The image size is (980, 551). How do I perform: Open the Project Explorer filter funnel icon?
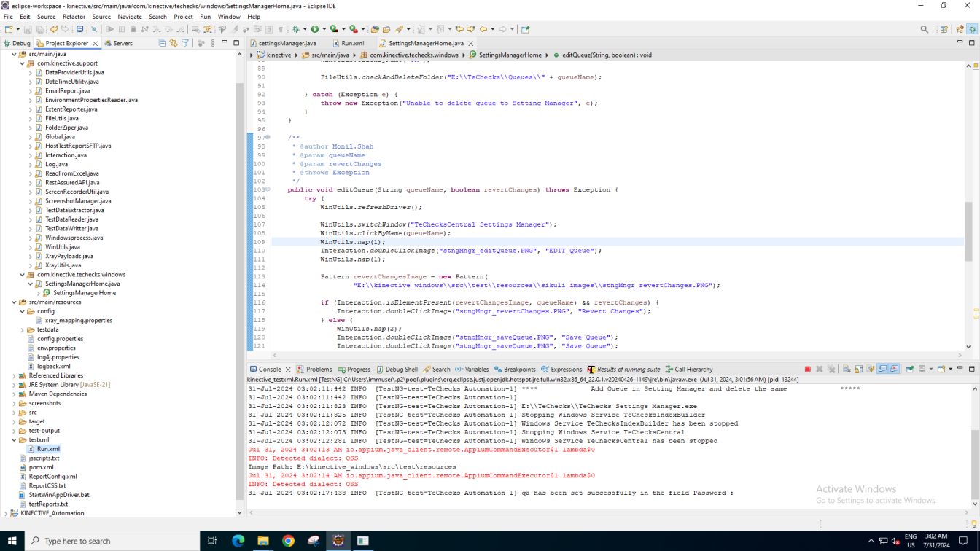185,43
